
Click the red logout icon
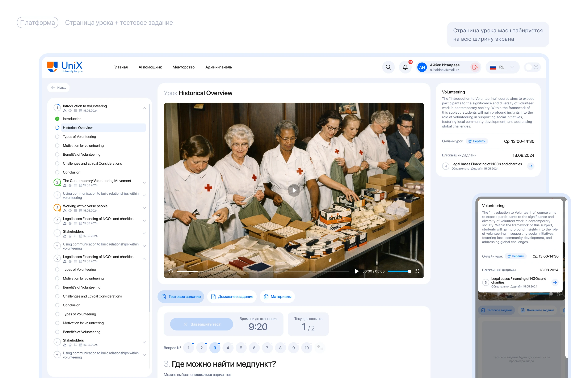(475, 67)
